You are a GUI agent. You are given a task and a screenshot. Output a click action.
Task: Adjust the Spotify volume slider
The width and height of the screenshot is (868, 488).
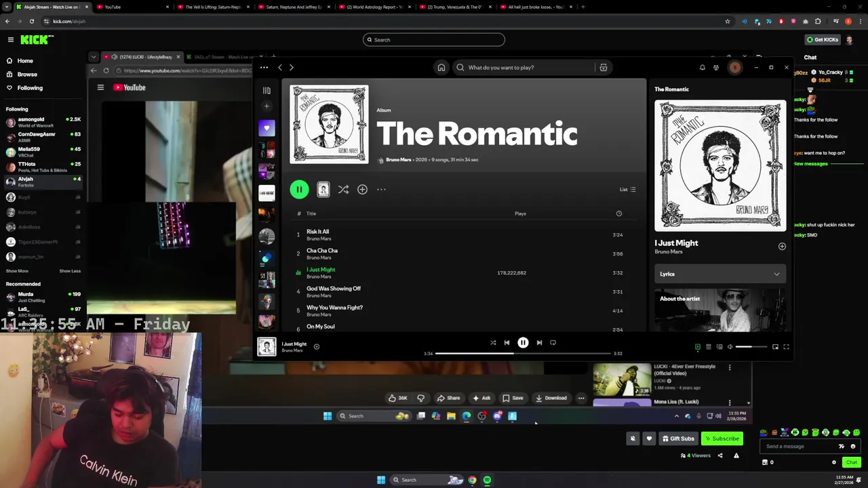pos(753,347)
